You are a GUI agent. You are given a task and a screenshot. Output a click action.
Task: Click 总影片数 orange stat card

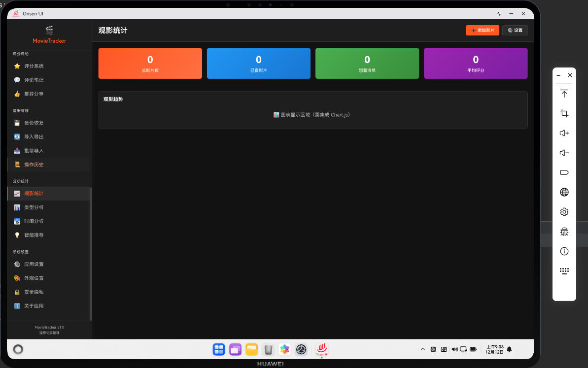coord(150,64)
